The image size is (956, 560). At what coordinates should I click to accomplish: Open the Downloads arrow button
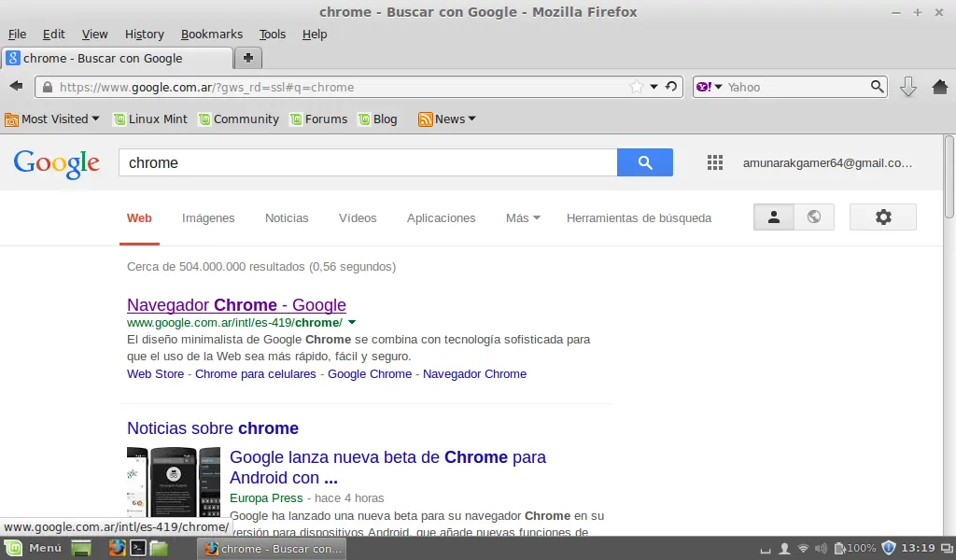pyautogui.click(x=907, y=87)
